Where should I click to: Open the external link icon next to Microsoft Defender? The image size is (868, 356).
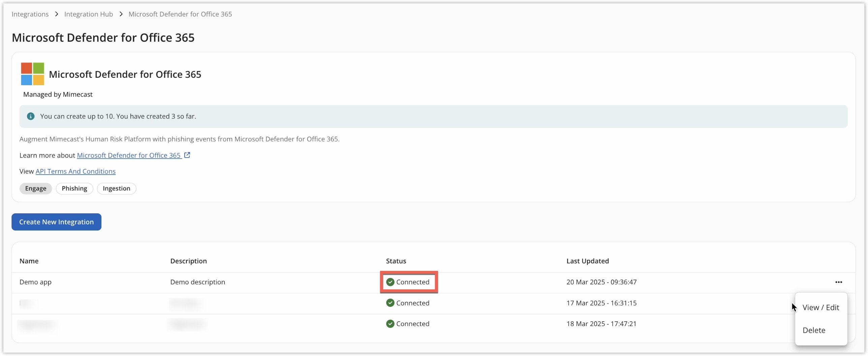(187, 155)
